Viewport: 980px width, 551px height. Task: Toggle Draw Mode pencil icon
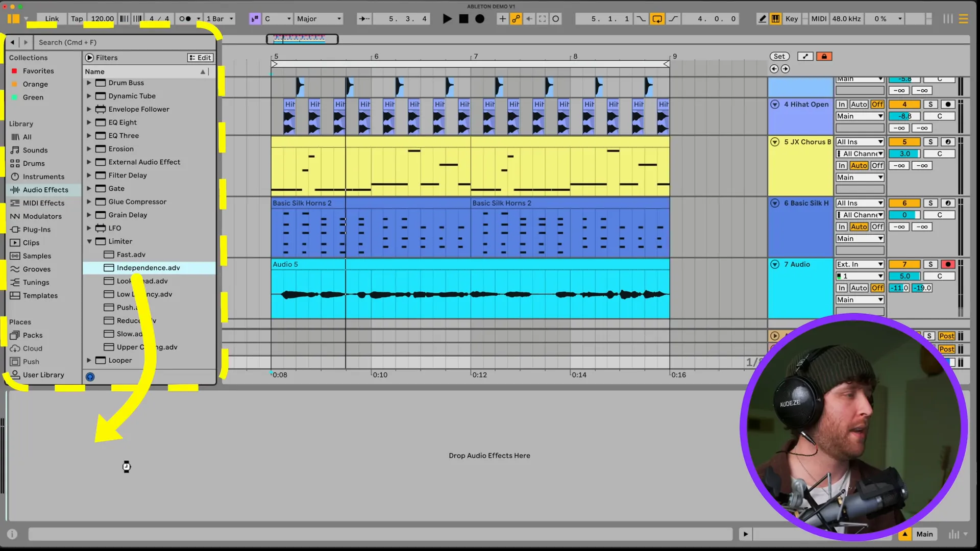click(762, 19)
